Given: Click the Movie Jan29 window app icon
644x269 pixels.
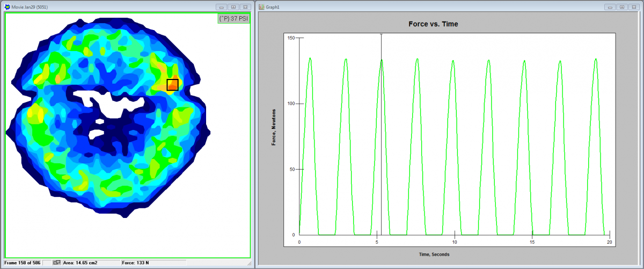Looking at the screenshot, I should 7,7.
